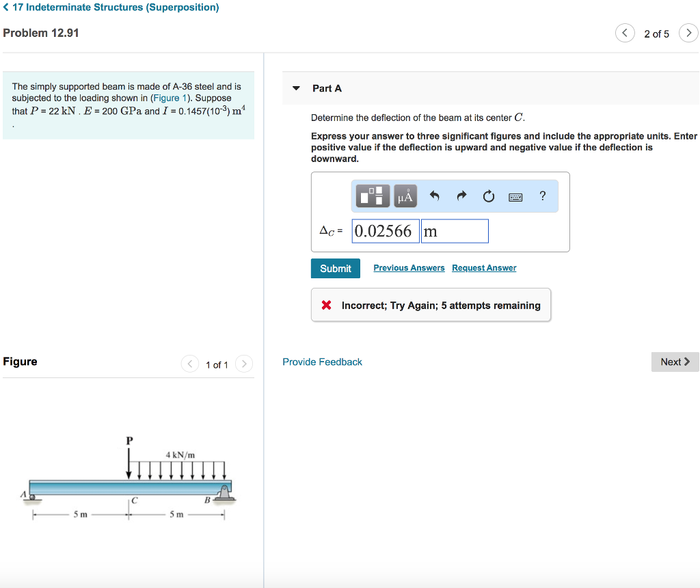Click the previous figure chevron

[x=190, y=364]
